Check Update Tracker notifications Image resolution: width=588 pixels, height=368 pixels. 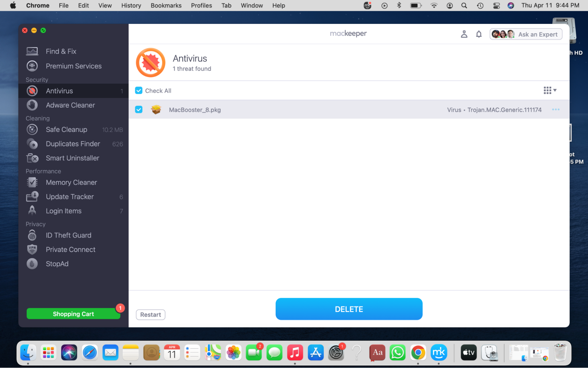[x=70, y=197]
